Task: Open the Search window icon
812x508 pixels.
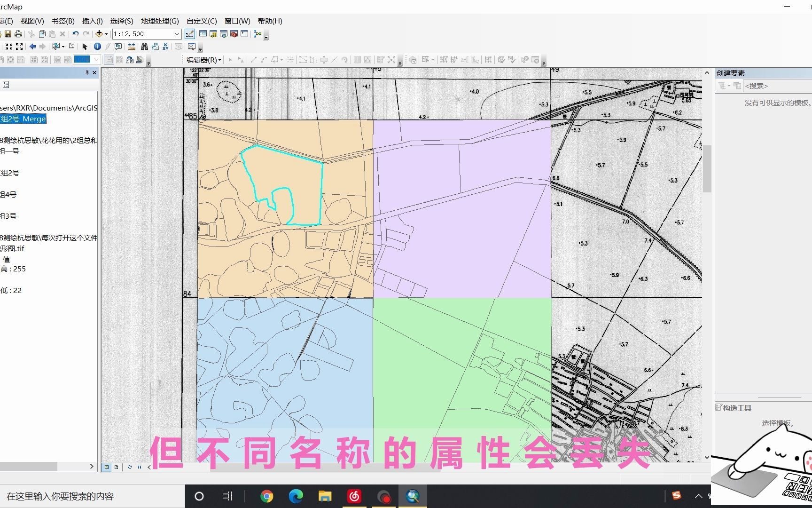Action: click(x=224, y=34)
